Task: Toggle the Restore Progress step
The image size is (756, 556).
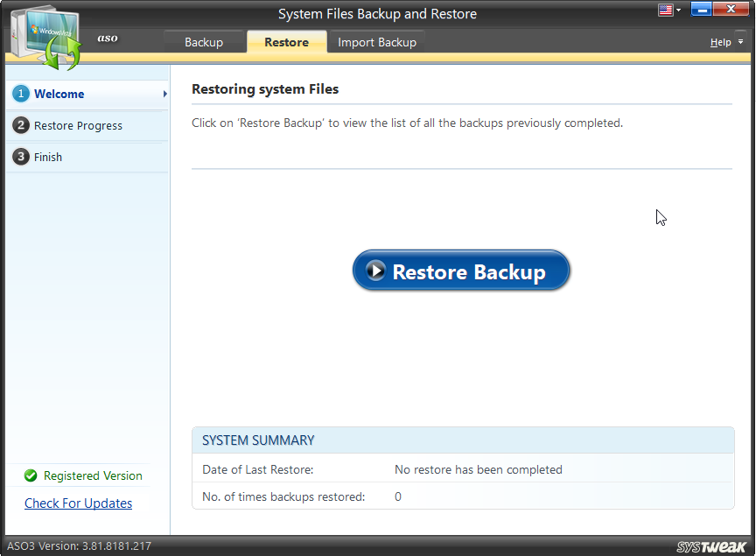Action: pyautogui.click(x=76, y=125)
